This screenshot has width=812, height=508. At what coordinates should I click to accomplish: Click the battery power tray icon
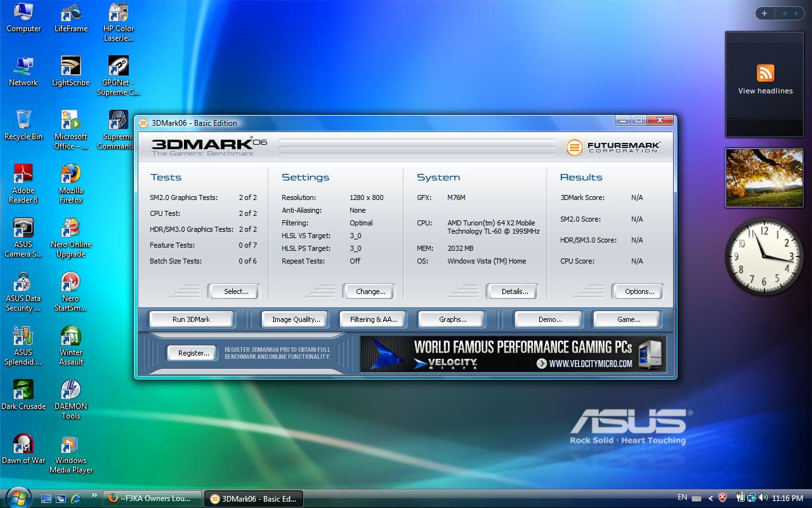tap(740, 498)
